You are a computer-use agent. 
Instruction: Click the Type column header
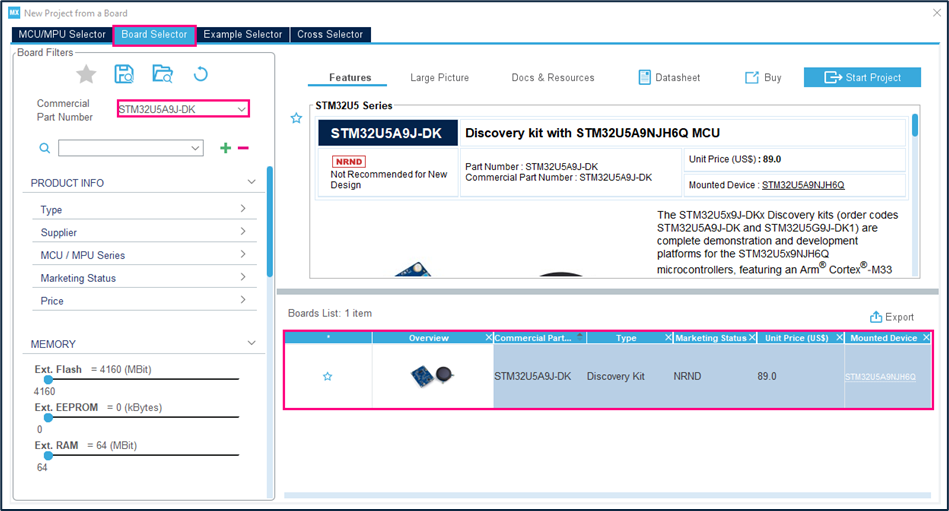pos(626,338)
